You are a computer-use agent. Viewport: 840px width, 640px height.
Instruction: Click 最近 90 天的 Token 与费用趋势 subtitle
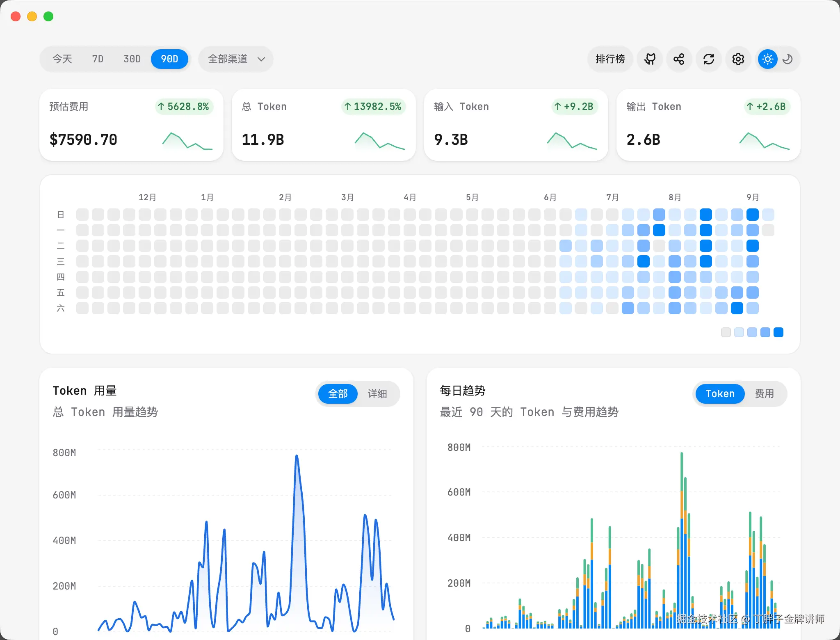pyautogui.click(x=529, y=412)
